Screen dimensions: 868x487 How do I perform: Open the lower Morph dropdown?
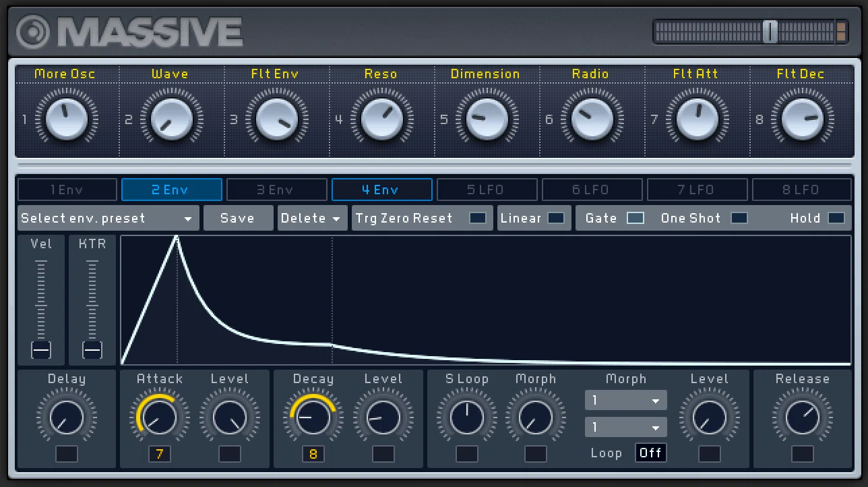(x=626, y=427)
